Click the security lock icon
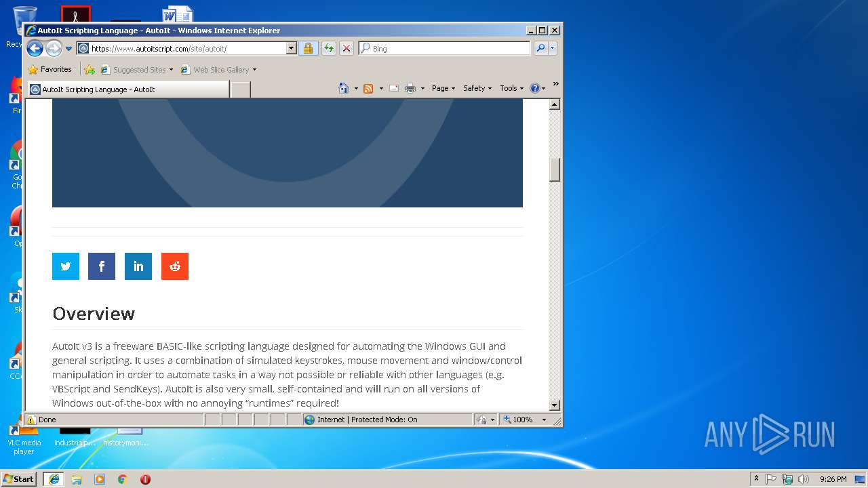This screenshot has height=488, width=868. click(x=308, y=49)
